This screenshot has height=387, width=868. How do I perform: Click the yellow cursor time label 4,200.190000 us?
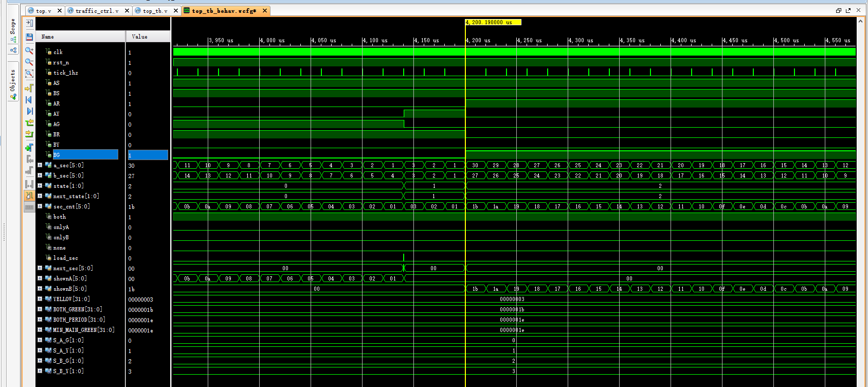coord(493,22)
